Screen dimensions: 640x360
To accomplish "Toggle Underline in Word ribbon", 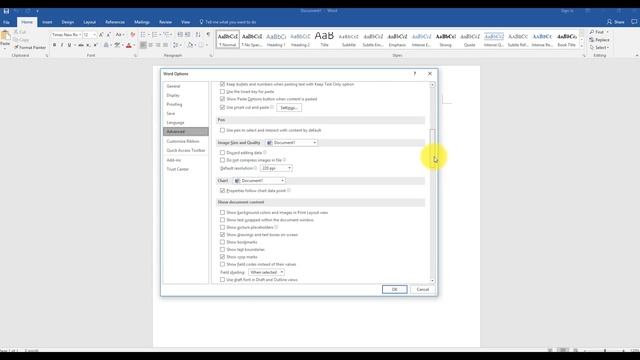I will coord(69,45).
